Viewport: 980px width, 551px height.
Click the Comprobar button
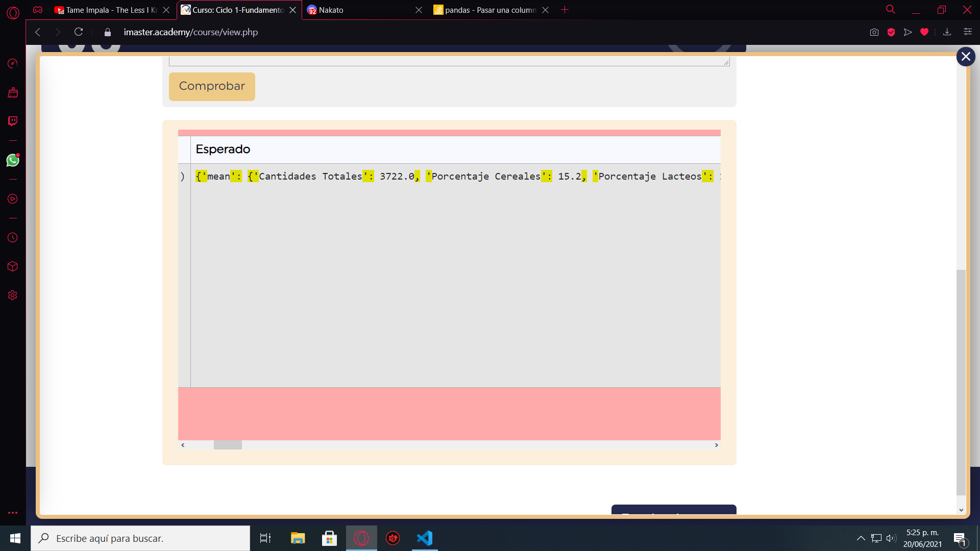coord(212,86)
